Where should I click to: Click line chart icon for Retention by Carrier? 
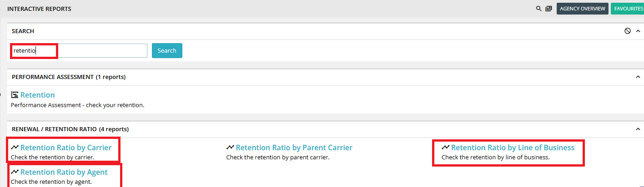[x=15, y=148]
